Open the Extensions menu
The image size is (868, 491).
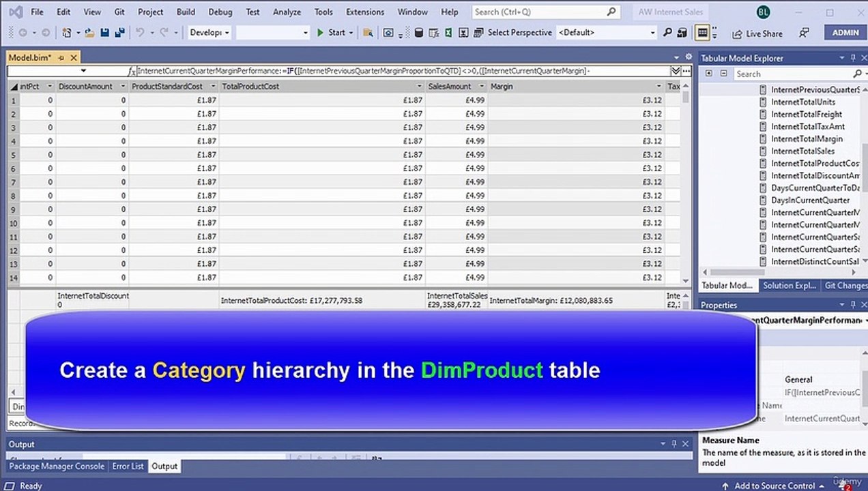tap(365, 12)
